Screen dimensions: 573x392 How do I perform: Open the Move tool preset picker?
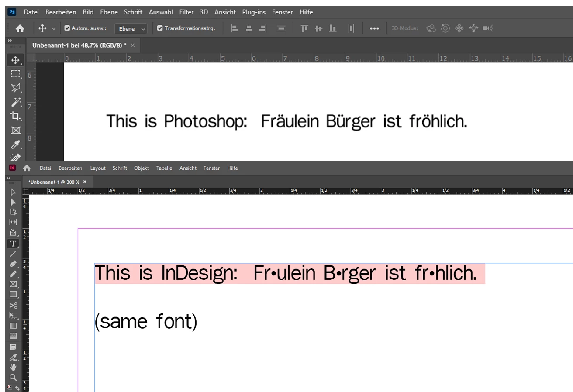point(54,29)
